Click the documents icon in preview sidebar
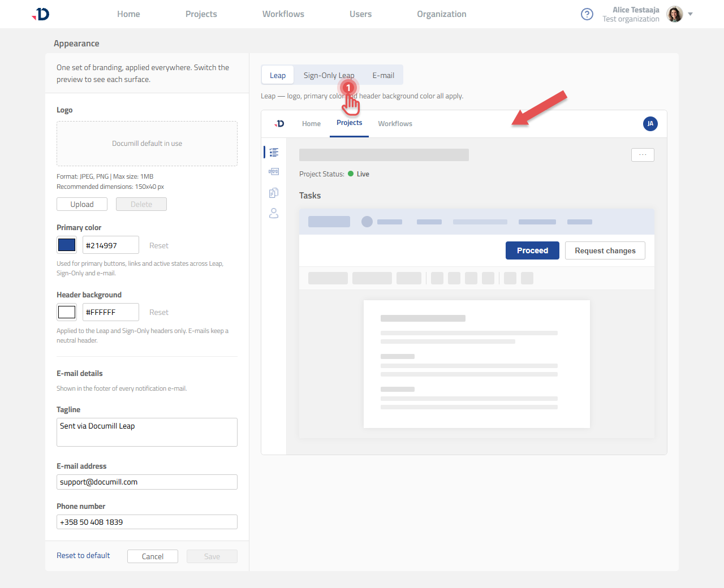The height and width of the screenshot is (588, 724). [274, 193]
